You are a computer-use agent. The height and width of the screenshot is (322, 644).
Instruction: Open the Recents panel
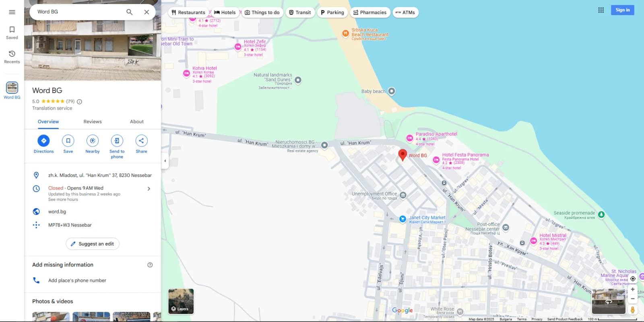(12, 57)
